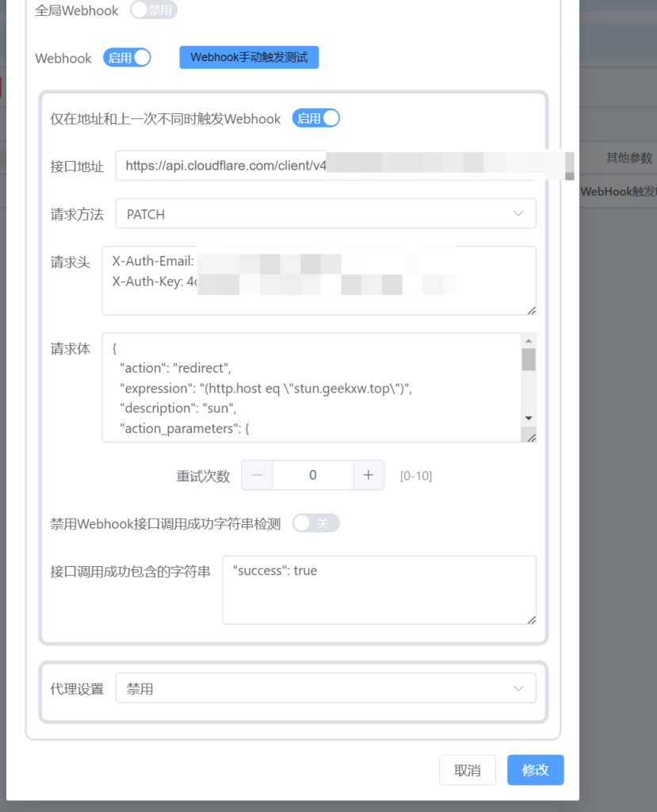The width and height of the screenshot is (657, 812).
Task: Disable the Webhook 启用 switch
Action: pyautogui.click(x=127, y=57)
